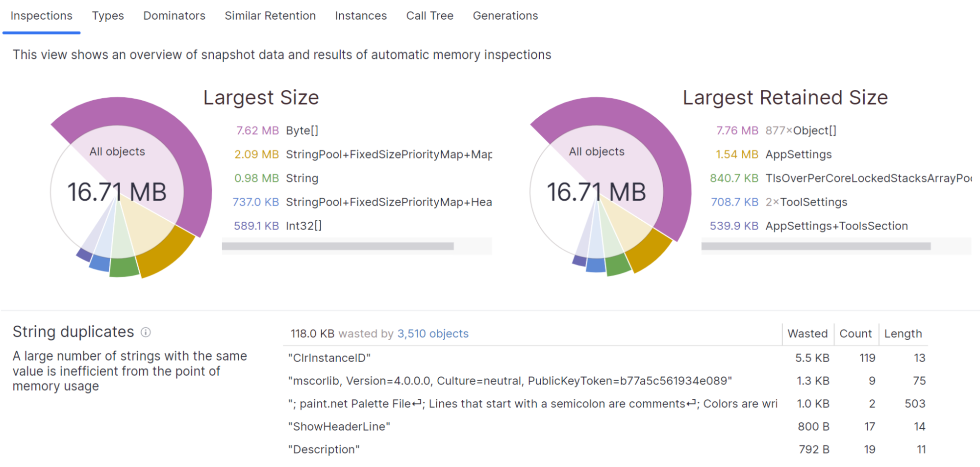Open the 3,510 objects link
This screenshot has width=980, height=467.
[432, 334]
